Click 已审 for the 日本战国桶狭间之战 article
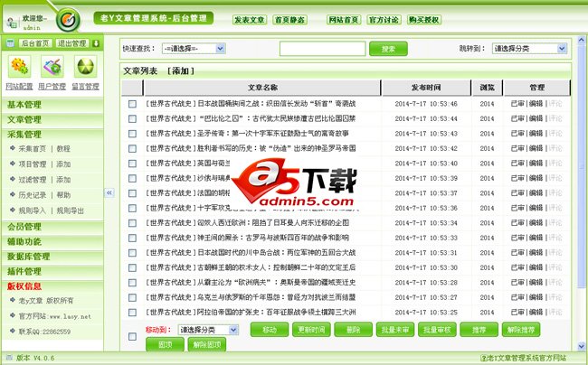 coord(517,104)
